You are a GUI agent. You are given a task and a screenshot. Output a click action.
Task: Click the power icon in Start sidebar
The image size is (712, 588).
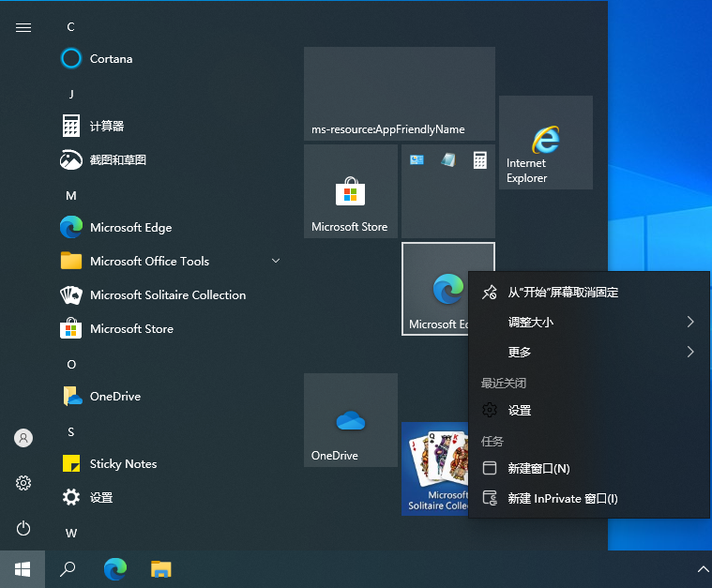coord(23,528)
